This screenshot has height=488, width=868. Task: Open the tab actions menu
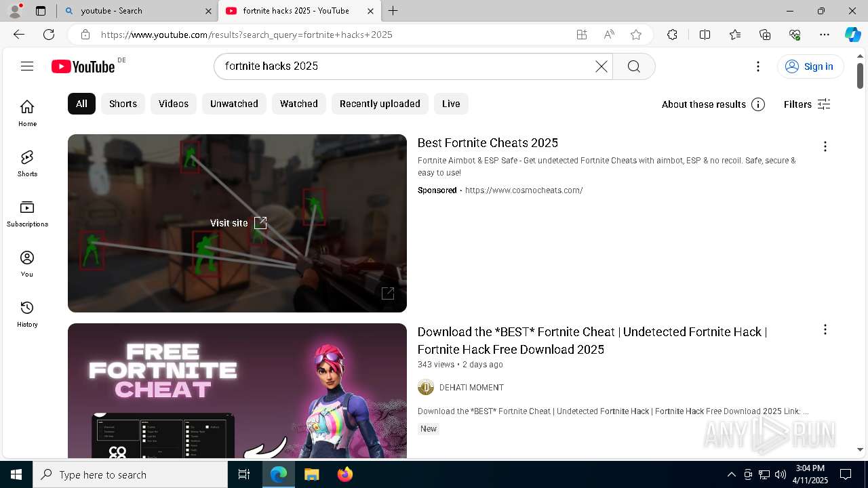(x=41, y=11)
